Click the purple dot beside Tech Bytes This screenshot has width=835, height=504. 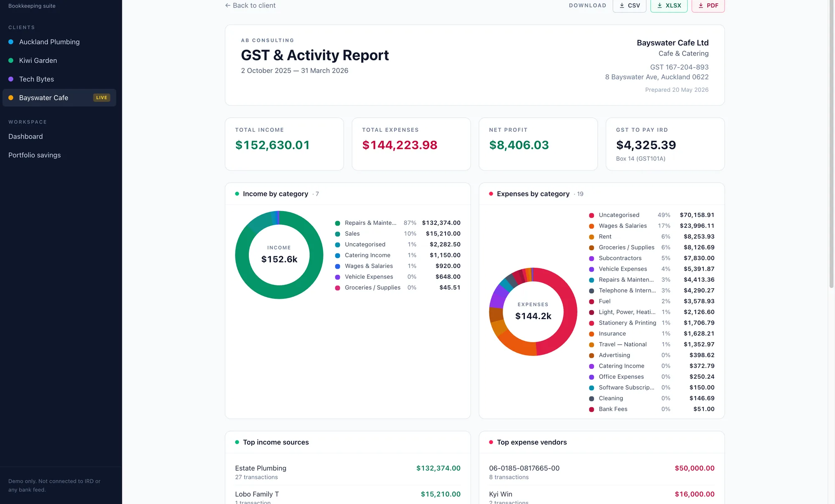coord(11,79)
